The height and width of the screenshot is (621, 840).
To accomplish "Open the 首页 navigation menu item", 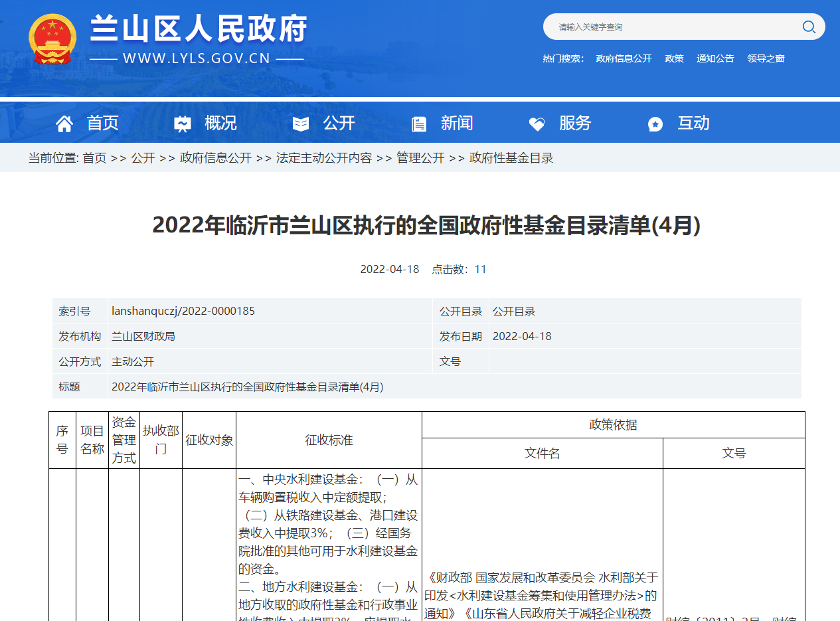I will tap(102, 123).
